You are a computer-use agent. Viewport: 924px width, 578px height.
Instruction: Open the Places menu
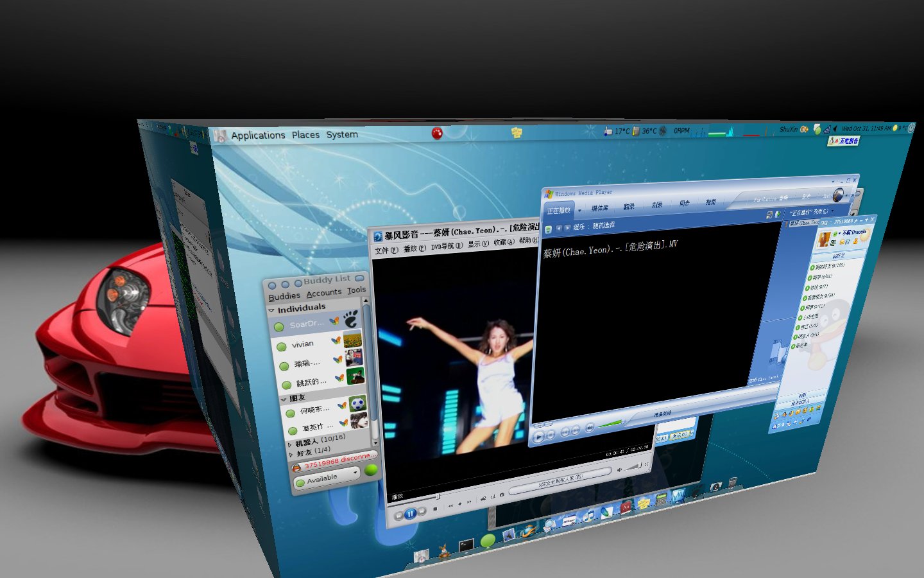[x=305, y=135]
